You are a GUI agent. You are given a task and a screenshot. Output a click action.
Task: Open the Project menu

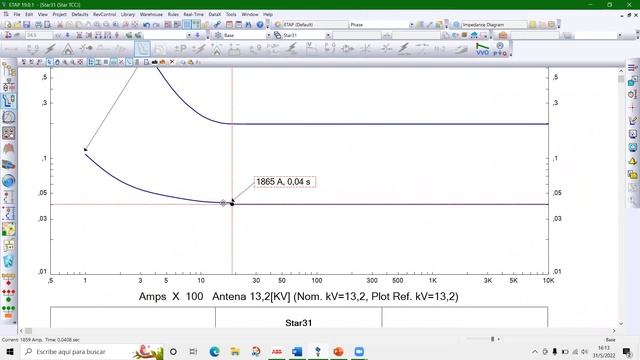coord(59,14)
